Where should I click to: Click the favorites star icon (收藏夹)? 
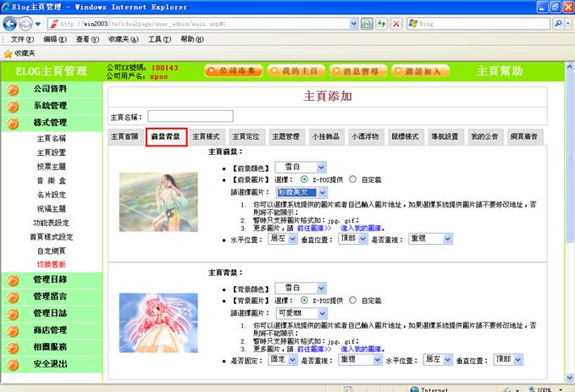tap(8, 52)
